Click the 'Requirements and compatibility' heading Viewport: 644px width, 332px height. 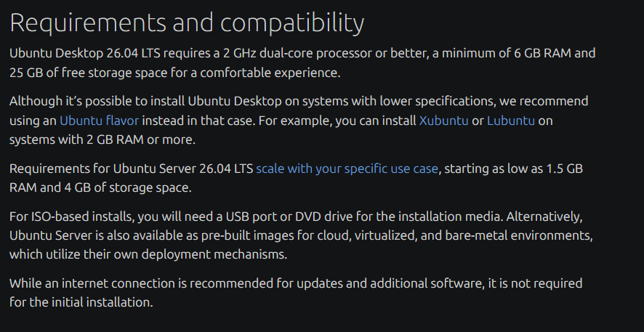[x=186, y=23]
